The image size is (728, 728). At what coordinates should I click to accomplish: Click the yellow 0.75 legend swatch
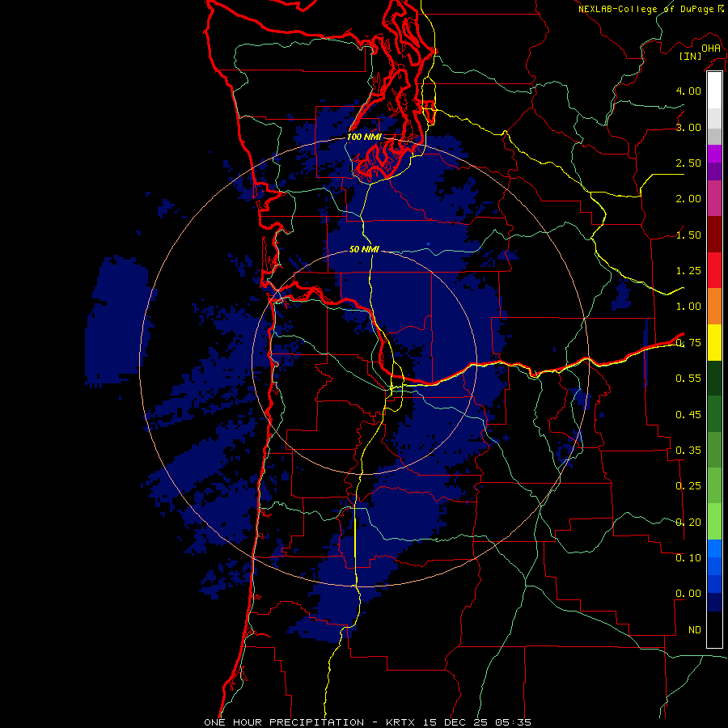(714, 342)
